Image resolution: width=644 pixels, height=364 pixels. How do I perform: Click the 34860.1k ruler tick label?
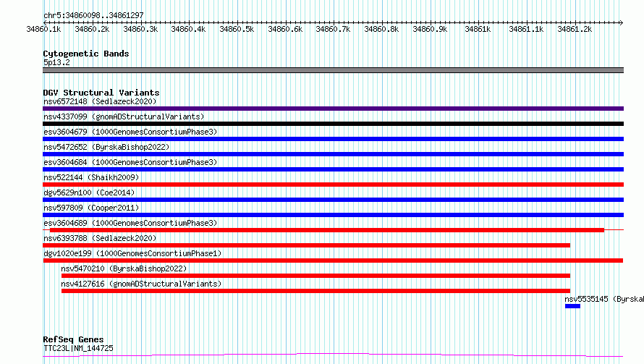[x=43, y=29]
